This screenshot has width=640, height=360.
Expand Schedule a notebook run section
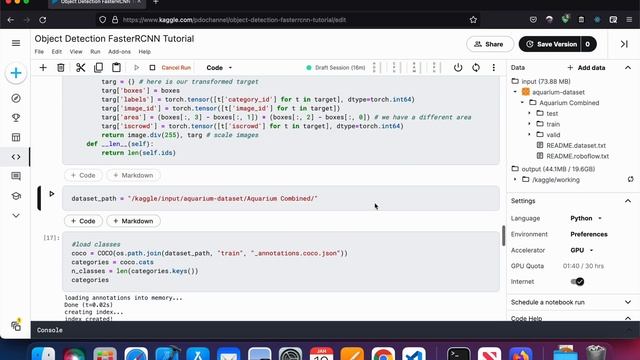[628, 302]
